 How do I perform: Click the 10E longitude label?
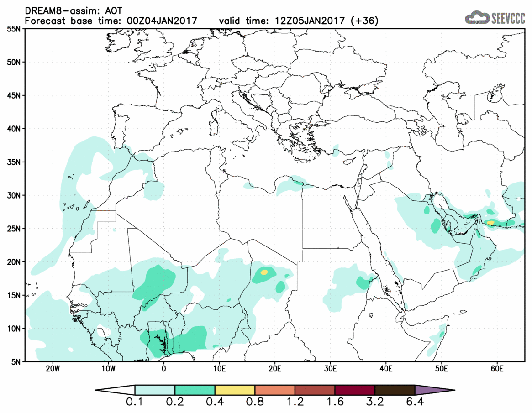(220, 369)
